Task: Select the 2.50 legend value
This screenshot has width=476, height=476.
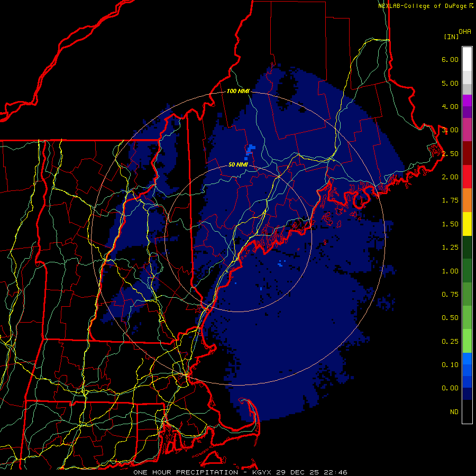Action: 450,153
